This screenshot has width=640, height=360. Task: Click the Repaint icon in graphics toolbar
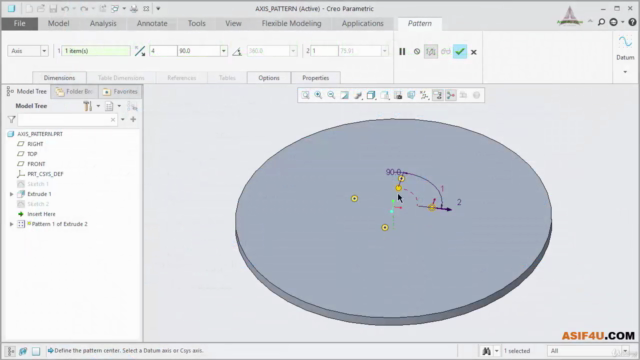pos(344,95)
